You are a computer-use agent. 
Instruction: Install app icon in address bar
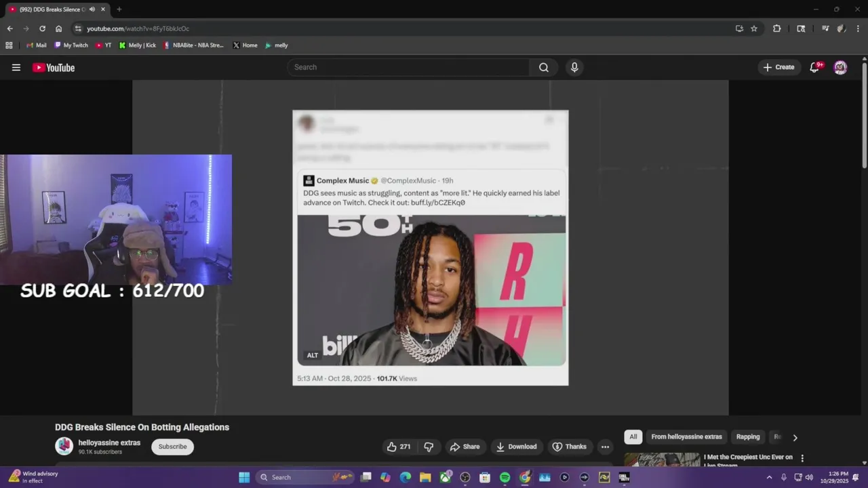[x=739, y=28]
